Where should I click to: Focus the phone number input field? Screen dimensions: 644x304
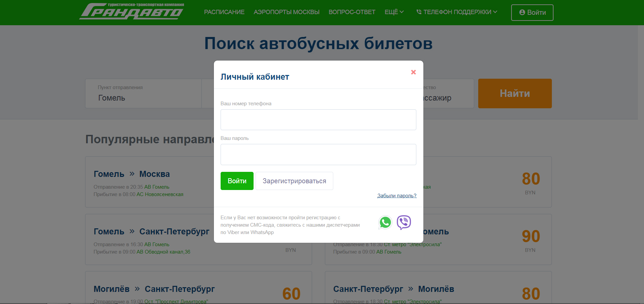click(318, 120)
